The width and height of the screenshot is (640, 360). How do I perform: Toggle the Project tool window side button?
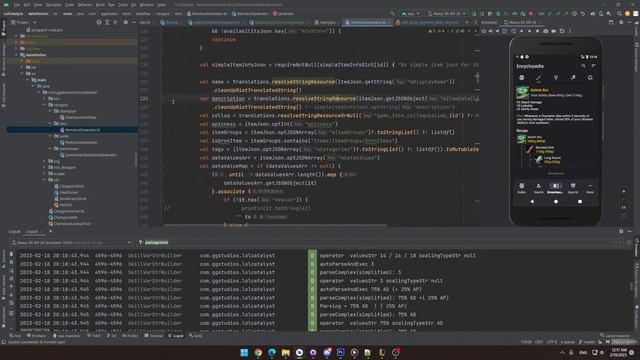click(x=3, y=29)
